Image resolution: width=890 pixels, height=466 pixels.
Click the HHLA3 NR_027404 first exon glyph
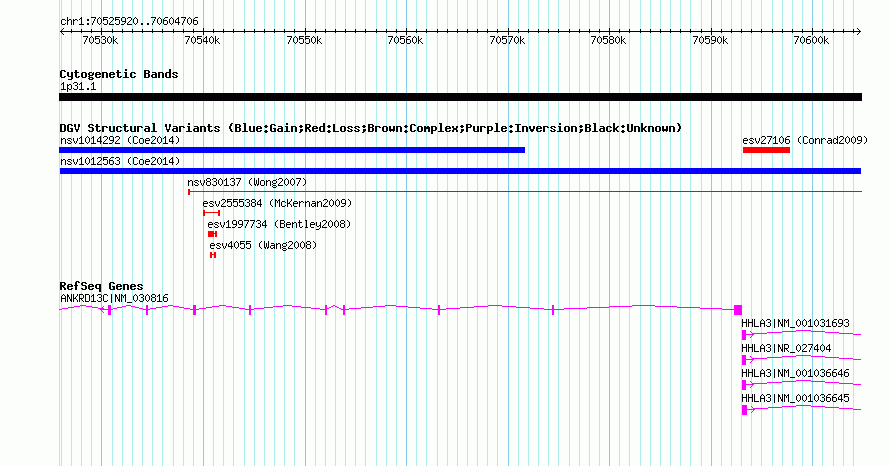click(744, 360)
